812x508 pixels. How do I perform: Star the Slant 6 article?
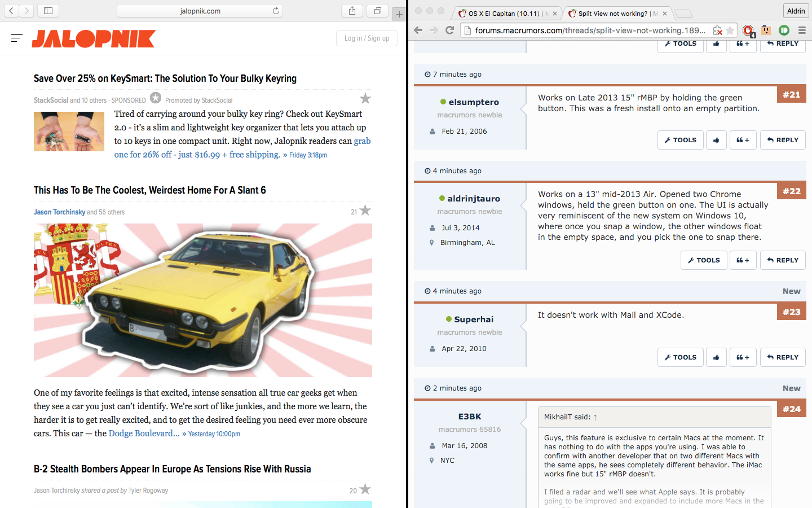pos(365,211)
